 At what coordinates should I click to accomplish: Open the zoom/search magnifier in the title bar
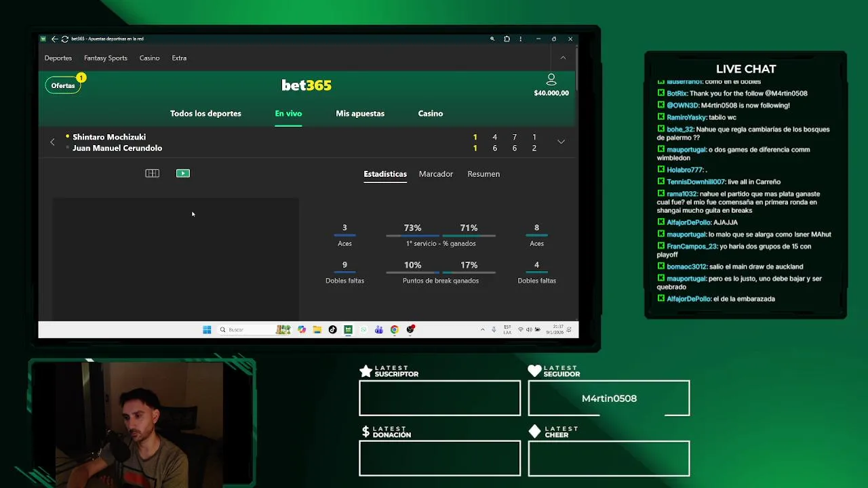coord(492,39)
